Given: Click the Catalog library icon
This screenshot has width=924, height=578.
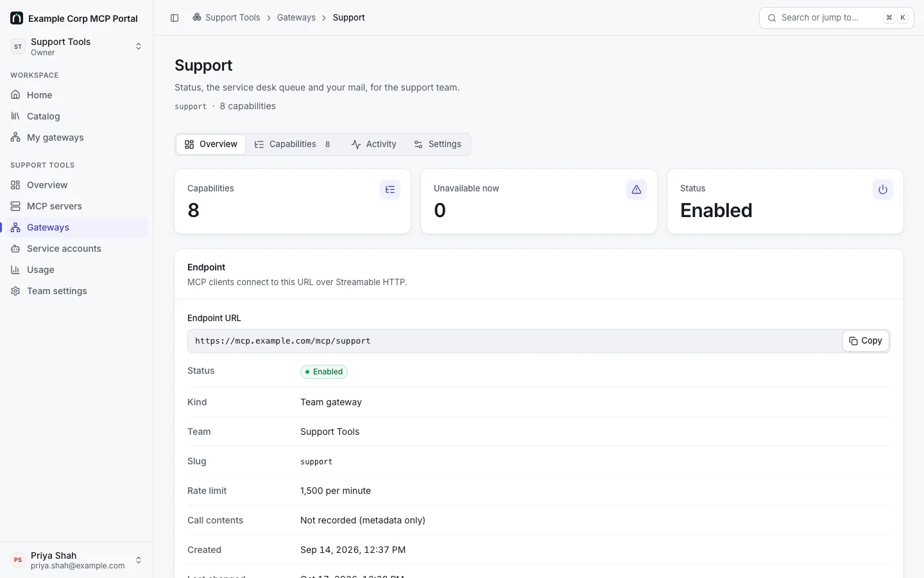Looking at the screenshot, I should pos(15,116).
